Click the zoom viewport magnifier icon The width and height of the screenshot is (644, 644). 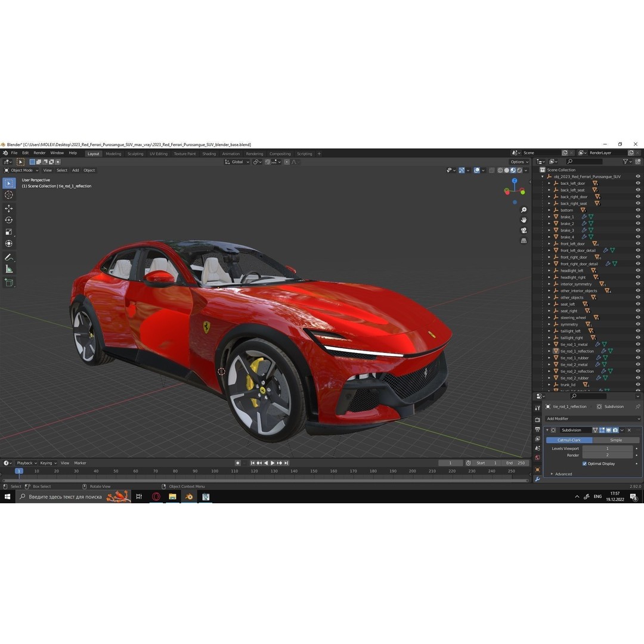pos(524,210)
